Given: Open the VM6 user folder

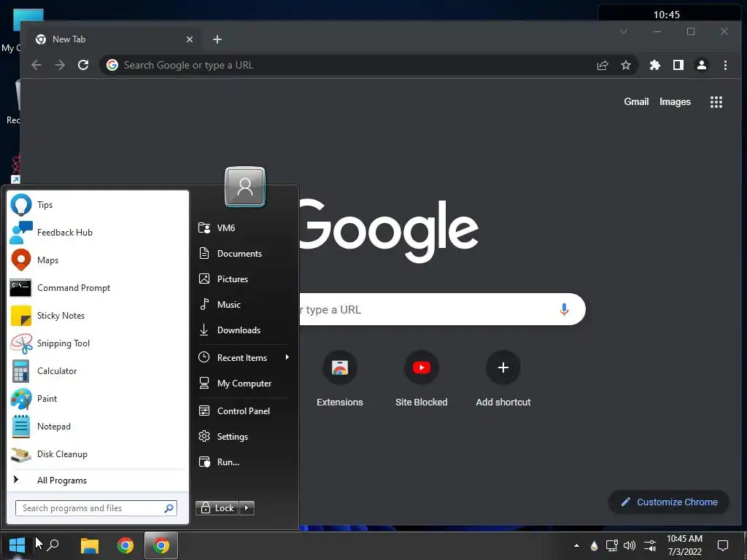Looking at the screenshot, I should (x=243, y=228).
